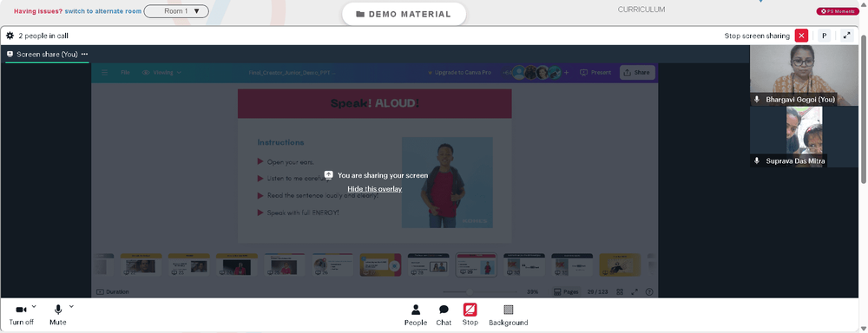Open the call settings gear icon
Screen dimensions: 868x333
click(x=10, y=36)
